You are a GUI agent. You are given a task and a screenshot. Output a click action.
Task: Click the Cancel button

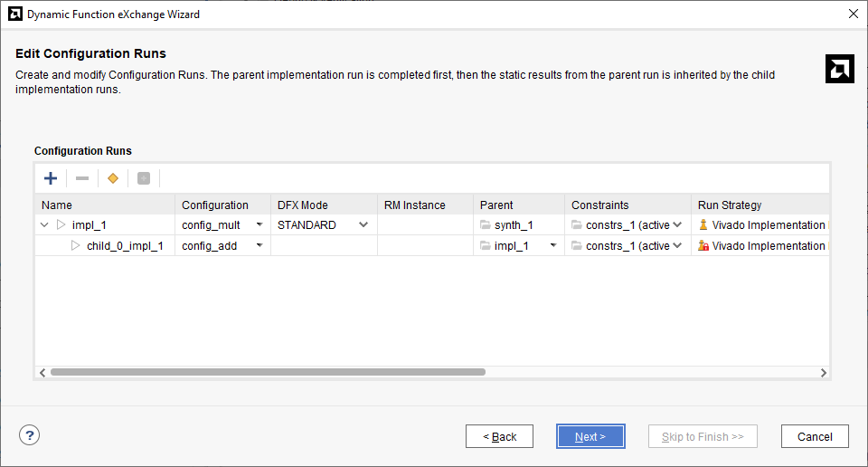click(x=815, y=436)
